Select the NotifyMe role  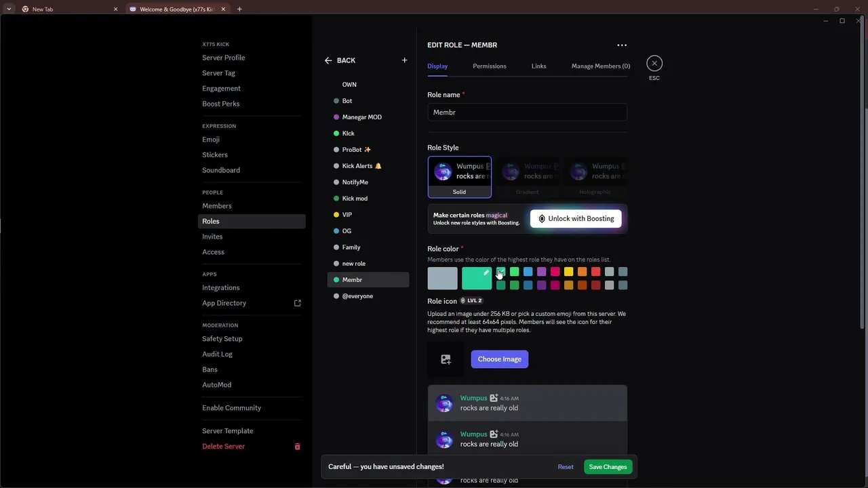pyautogui.click(x=368, y=182)
